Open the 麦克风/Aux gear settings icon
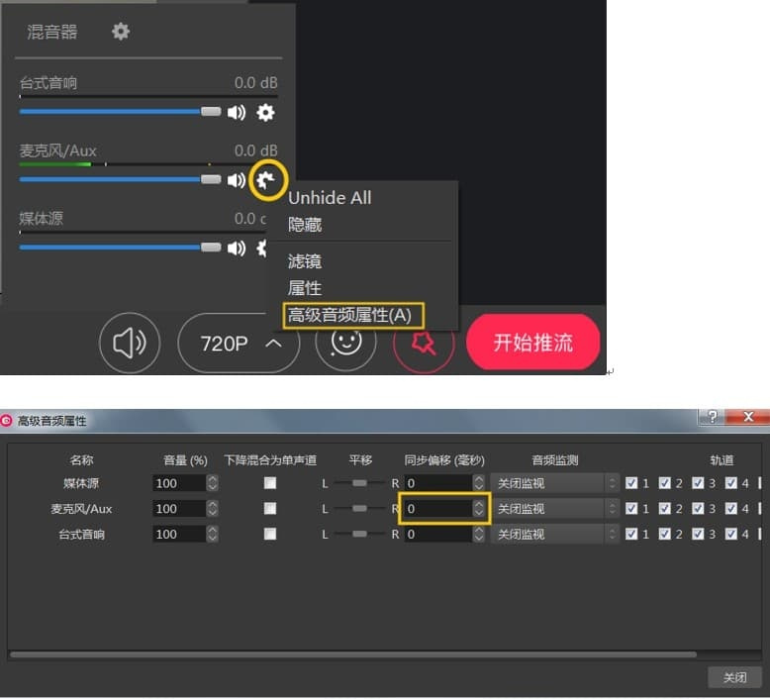Screen dimensions: 770x700 pyautogui.click(x=266, y=180)
